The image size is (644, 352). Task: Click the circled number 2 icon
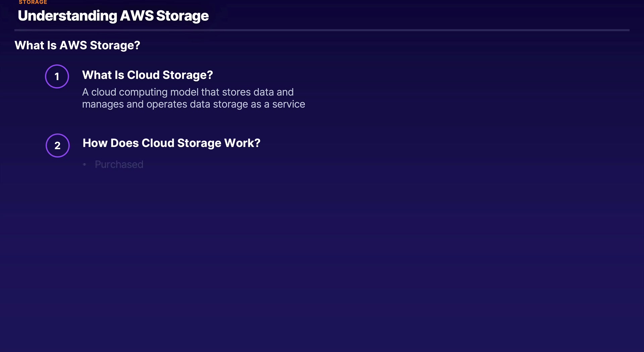pyautogui.click(x=58, y=145)
